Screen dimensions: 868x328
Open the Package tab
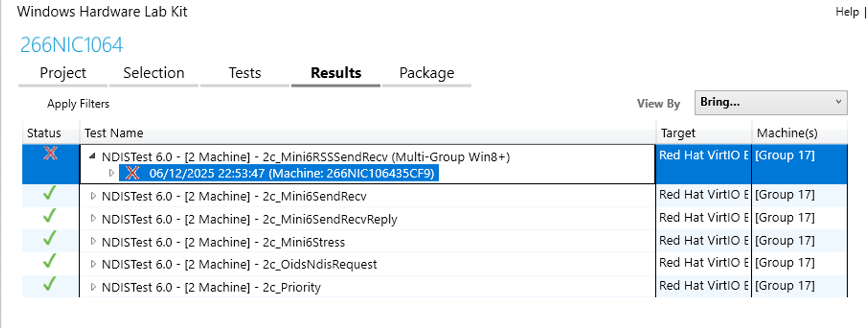tap(426, 73)
